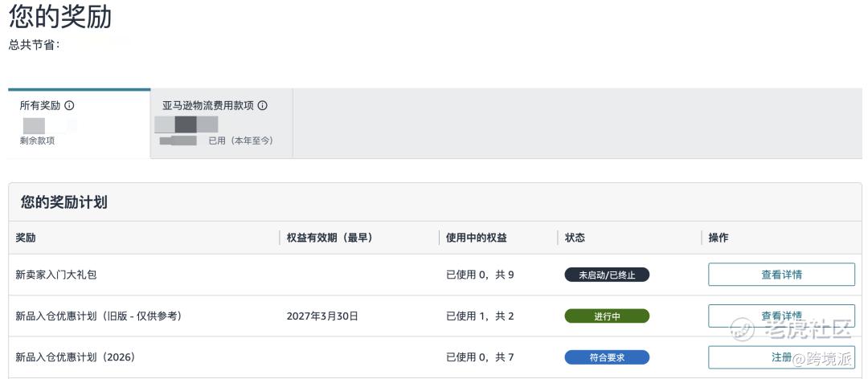View details for 新品入仓优惠计划 (旧版)

pos(781,316)
